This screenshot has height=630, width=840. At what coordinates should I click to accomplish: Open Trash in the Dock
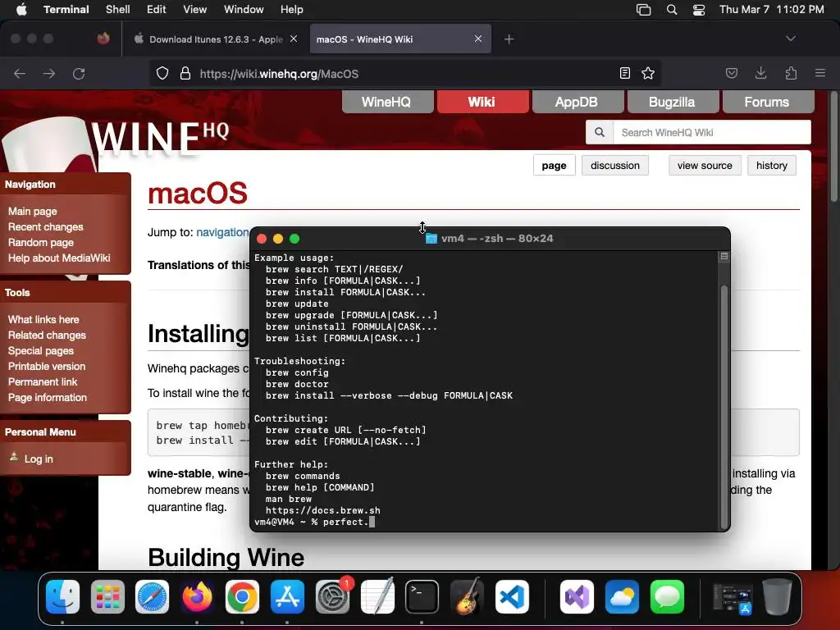pos(778,596)
